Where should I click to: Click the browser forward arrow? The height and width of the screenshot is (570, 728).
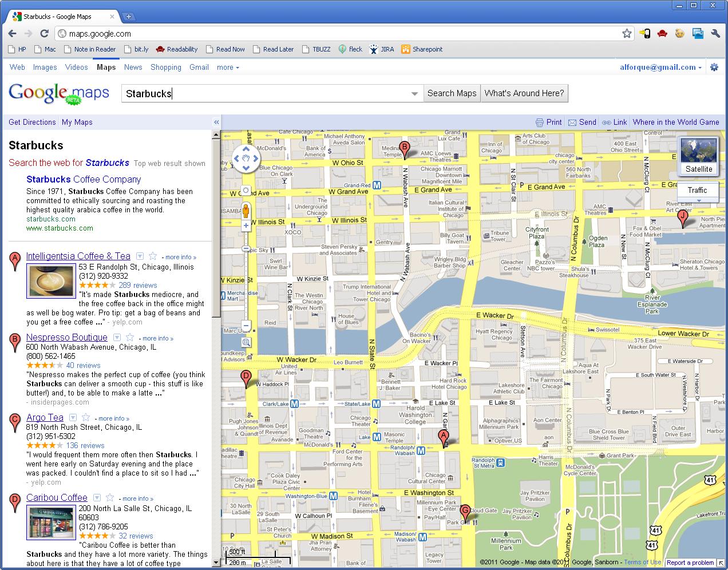tap(28, 34)
